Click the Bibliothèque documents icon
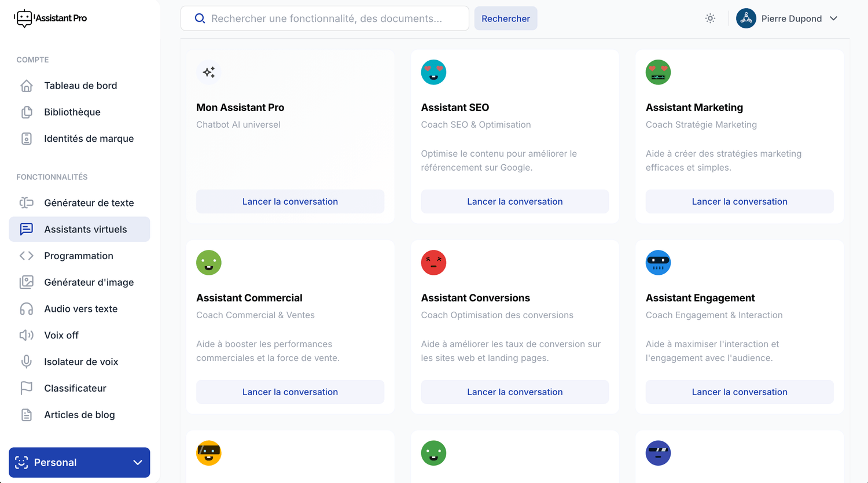The width and height of the screenshot is (868, 483). tap(27, 112)
